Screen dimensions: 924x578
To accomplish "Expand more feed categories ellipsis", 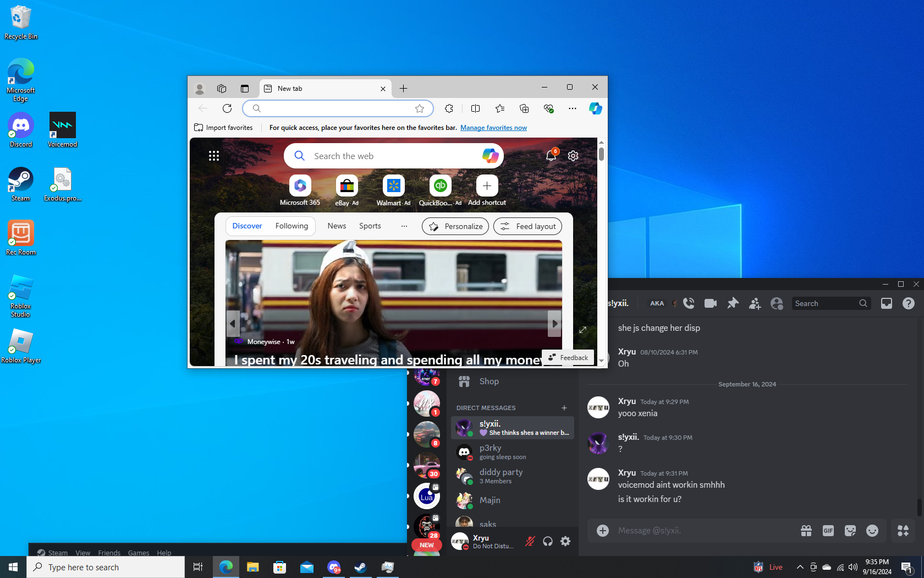I will (x=404, y=226).
